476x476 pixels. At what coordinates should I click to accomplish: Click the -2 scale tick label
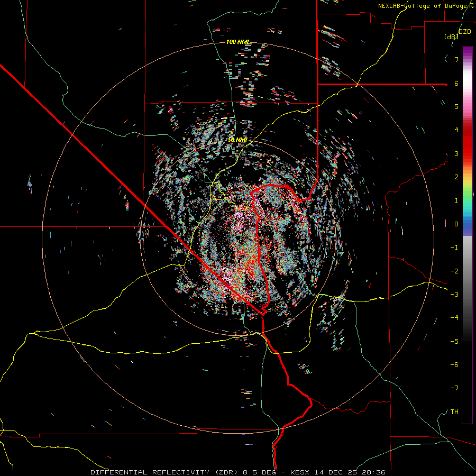click(454, 271)
